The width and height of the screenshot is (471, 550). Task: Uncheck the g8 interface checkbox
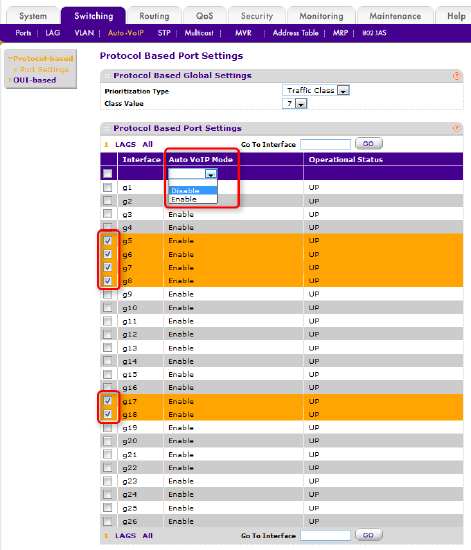[108, 281]
